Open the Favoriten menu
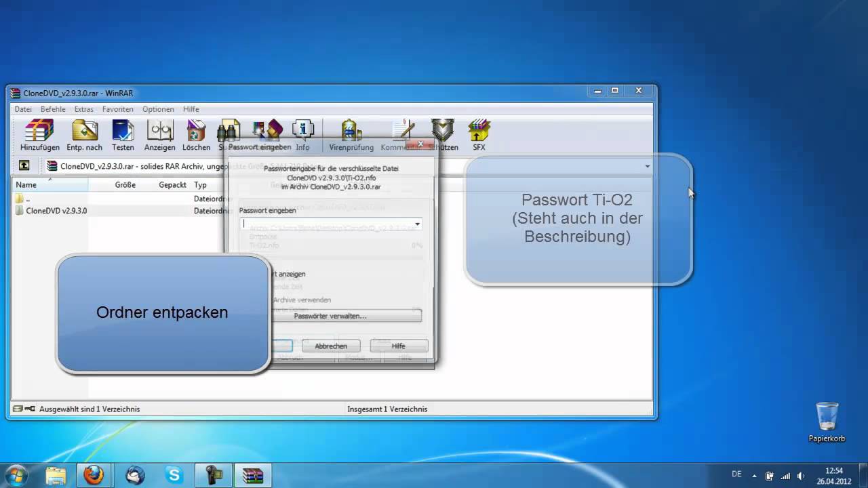 click(x=118, y=109)
